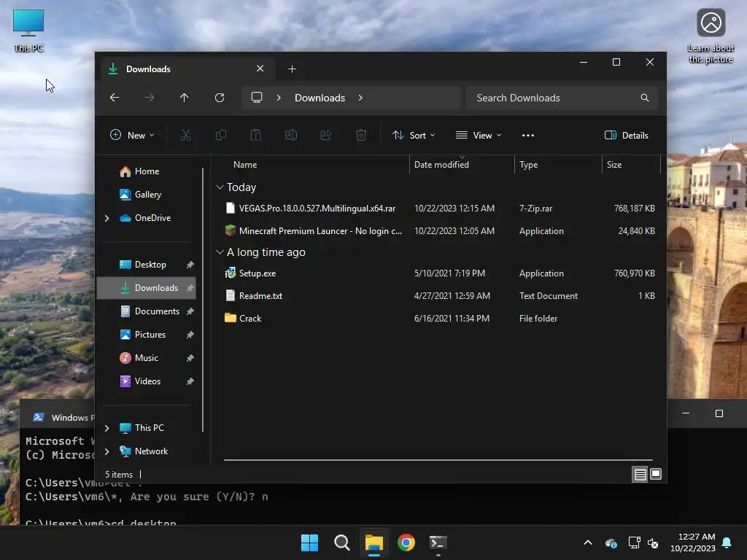
Task: Click the Paste clipboard icon
Action: [x=256, y=135]
